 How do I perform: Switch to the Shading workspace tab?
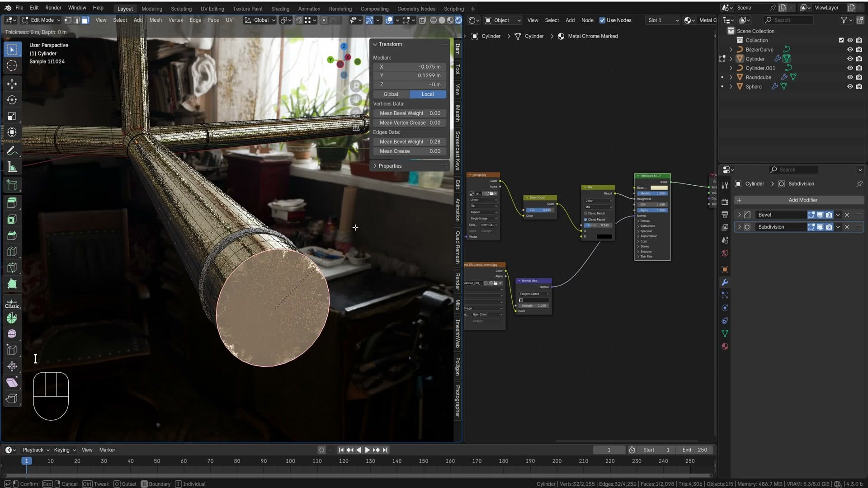(280, 9)
